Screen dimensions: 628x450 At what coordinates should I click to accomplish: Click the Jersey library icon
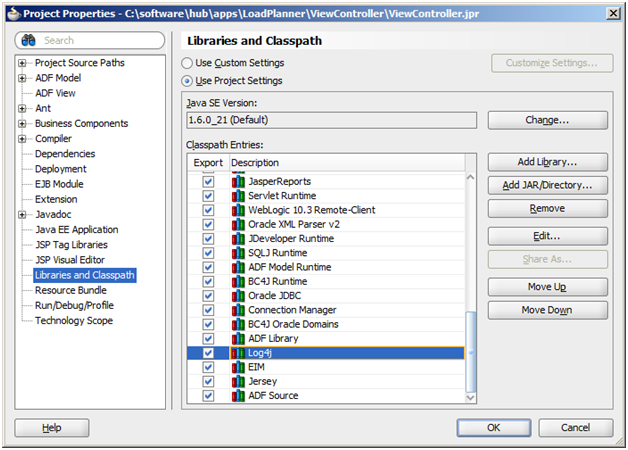238,381
